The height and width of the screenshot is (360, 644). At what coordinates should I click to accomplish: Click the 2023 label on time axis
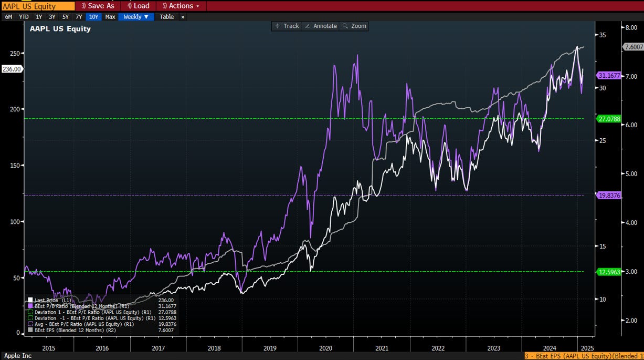click(x=494, y=348)
